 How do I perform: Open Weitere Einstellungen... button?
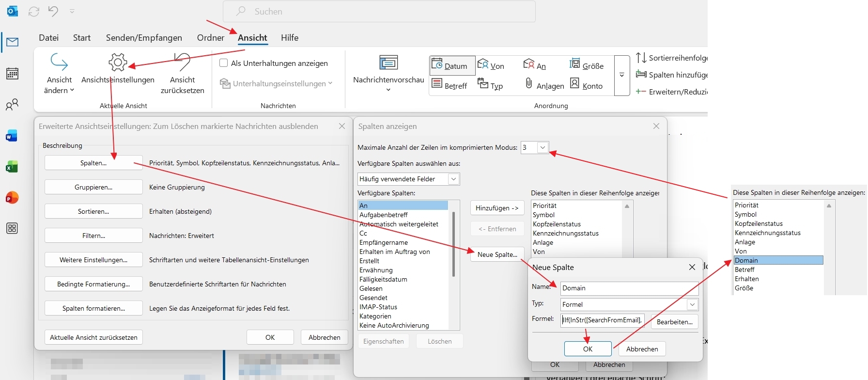pos(93,260)
